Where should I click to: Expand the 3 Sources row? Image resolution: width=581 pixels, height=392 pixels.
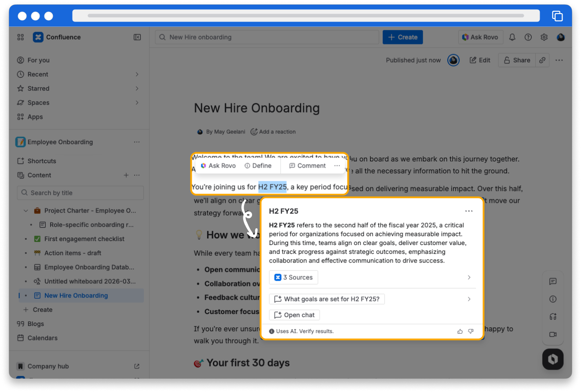coord(469,278)
